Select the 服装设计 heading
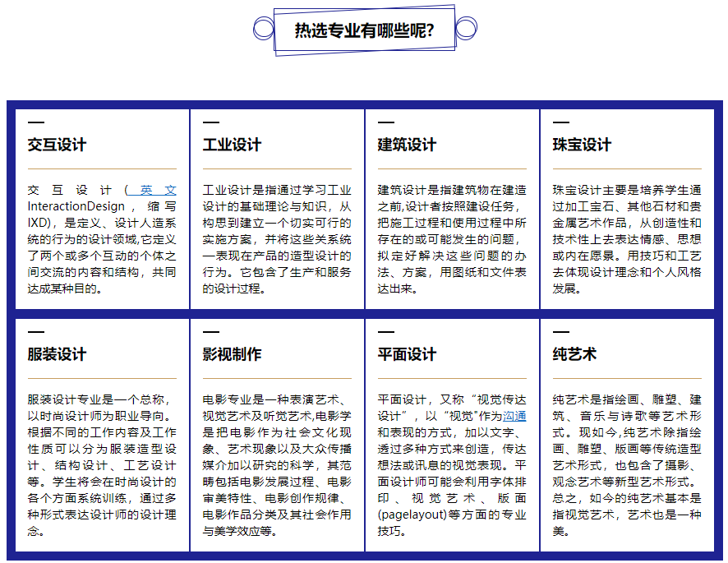Image resolution: width=728 pixels, height=563 pixels. [x=57, y=354]
